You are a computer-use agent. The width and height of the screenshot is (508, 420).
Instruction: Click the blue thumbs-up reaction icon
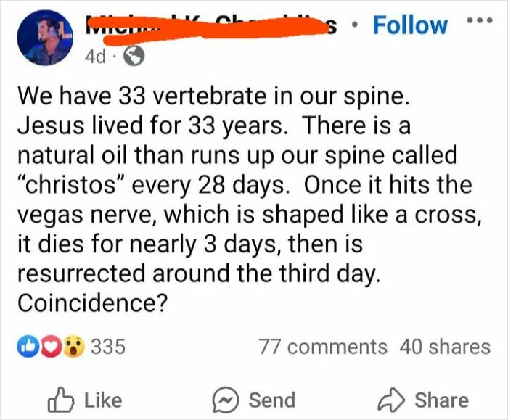pyautogui.click(x=27, y=347)
